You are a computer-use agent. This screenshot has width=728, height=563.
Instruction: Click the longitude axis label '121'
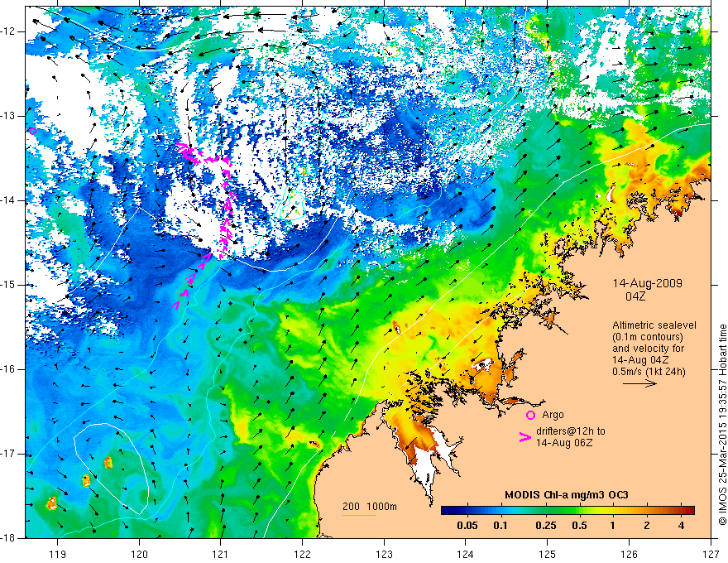pyautogui.click(x=221, y=554)
